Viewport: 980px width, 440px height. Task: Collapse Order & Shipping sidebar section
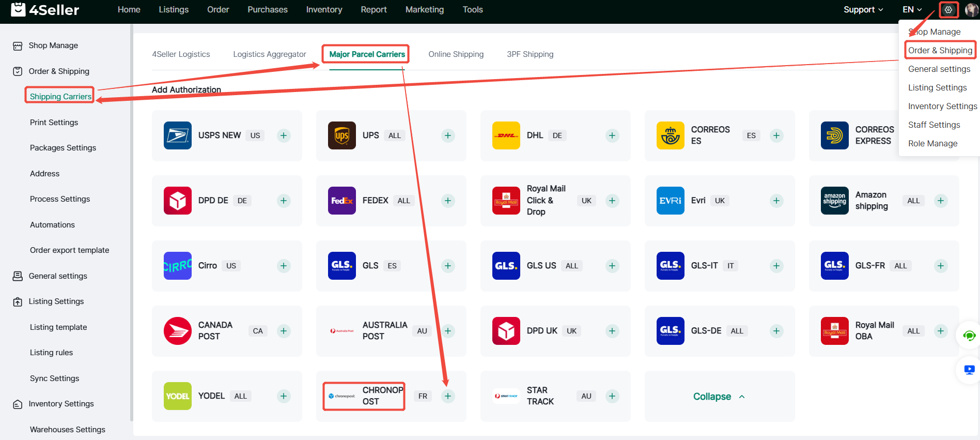59,71
